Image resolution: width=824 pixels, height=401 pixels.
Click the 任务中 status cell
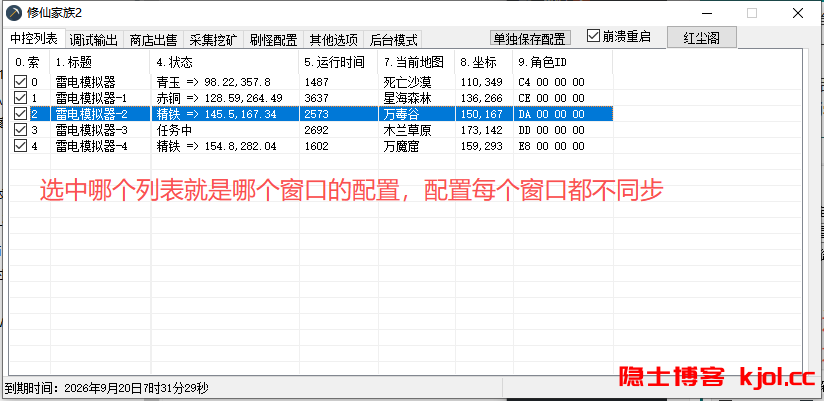pos(174,130)
